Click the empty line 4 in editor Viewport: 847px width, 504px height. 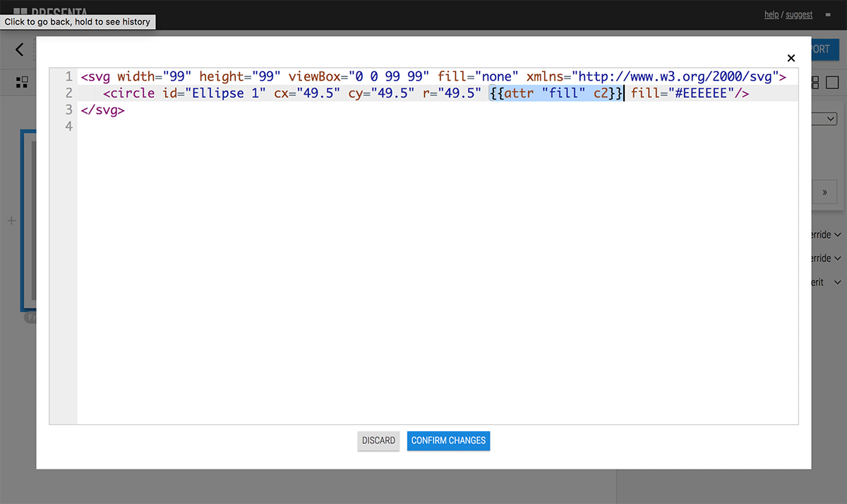coord(438,127)
